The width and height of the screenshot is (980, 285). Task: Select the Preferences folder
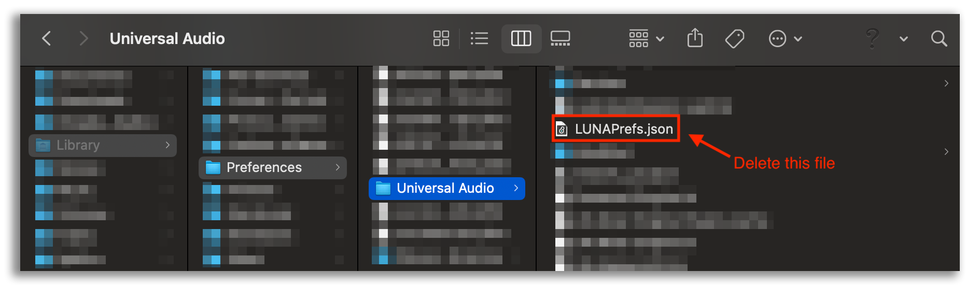point(273,167)
